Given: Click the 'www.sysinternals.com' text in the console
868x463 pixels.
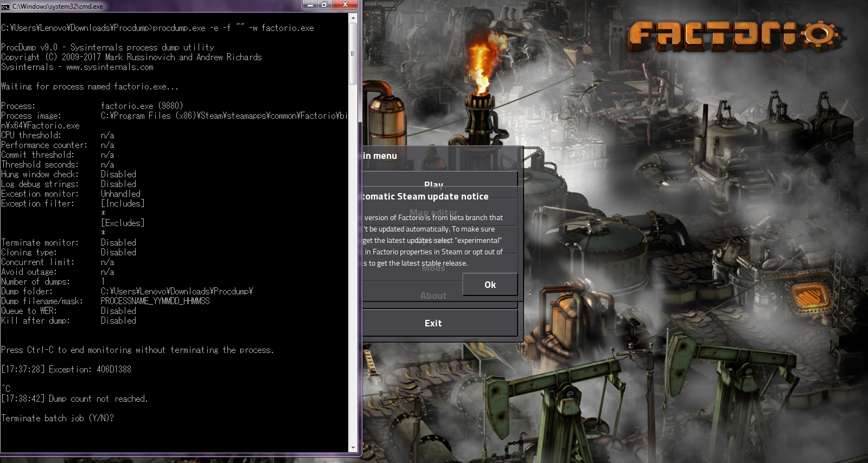Looking at the screenshot, I should pyautogui.click(x=110, y=67).
